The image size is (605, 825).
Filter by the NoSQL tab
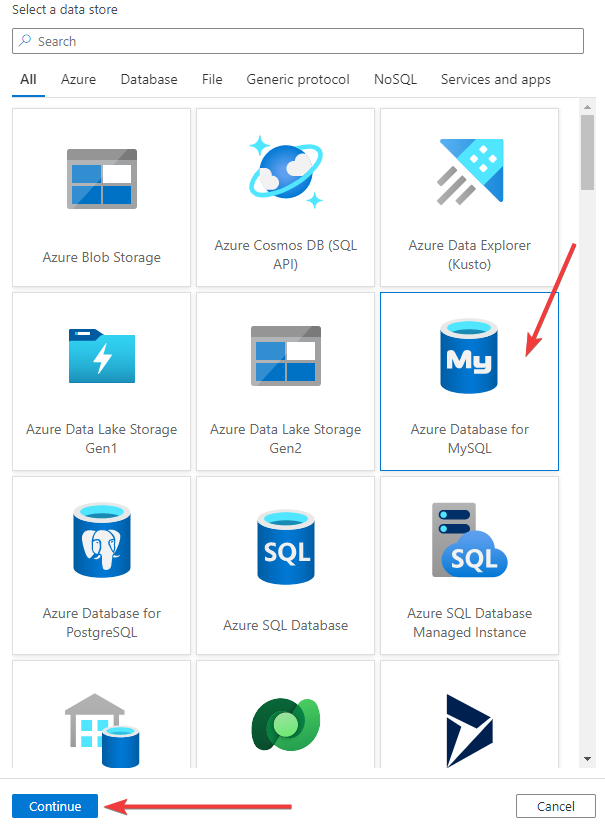point(395,79)
